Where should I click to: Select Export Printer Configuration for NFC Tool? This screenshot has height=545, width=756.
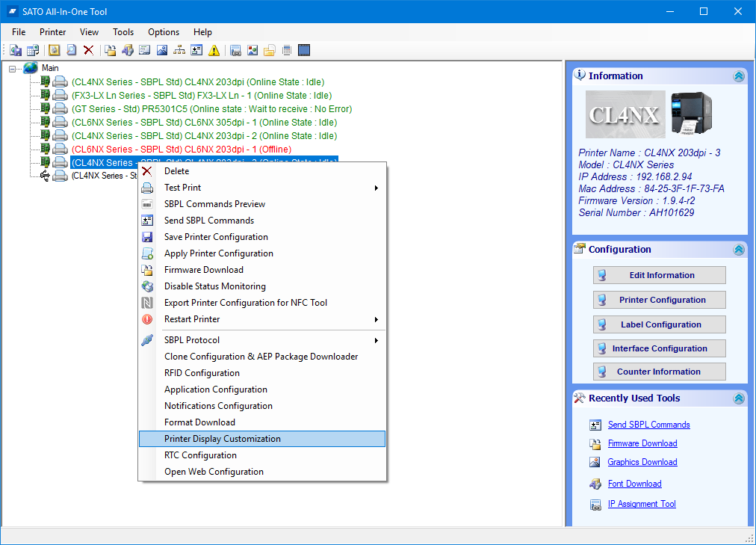point(262,302)
